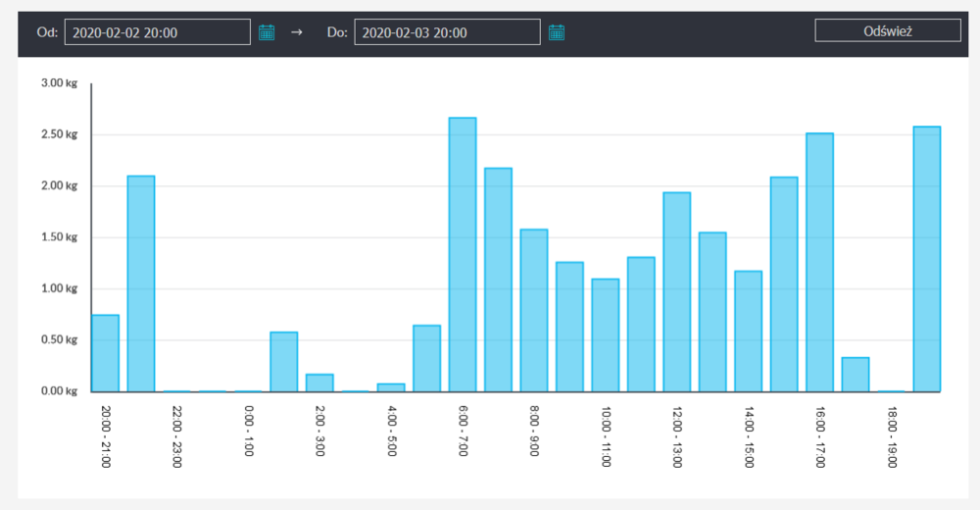This screenshot has width=980, height=510.
Task: Select the last bar for 19:00 - 20:00
Action: click(x=927, y=260)
